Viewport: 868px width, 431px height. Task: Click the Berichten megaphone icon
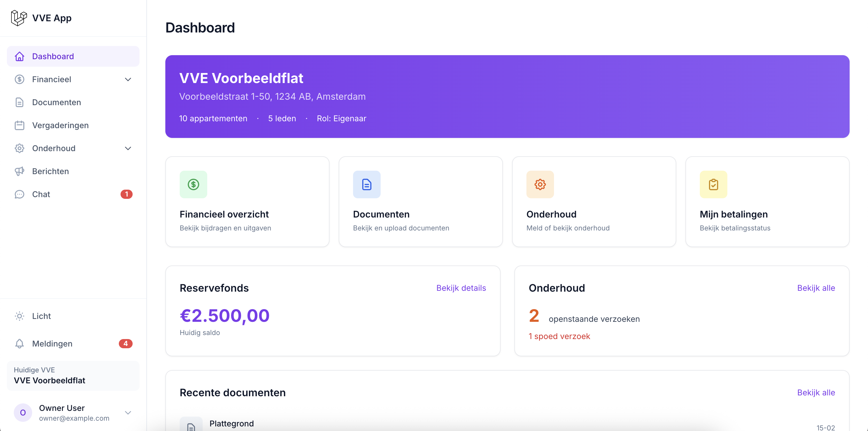pyautogui.click(x=20, y=171)
